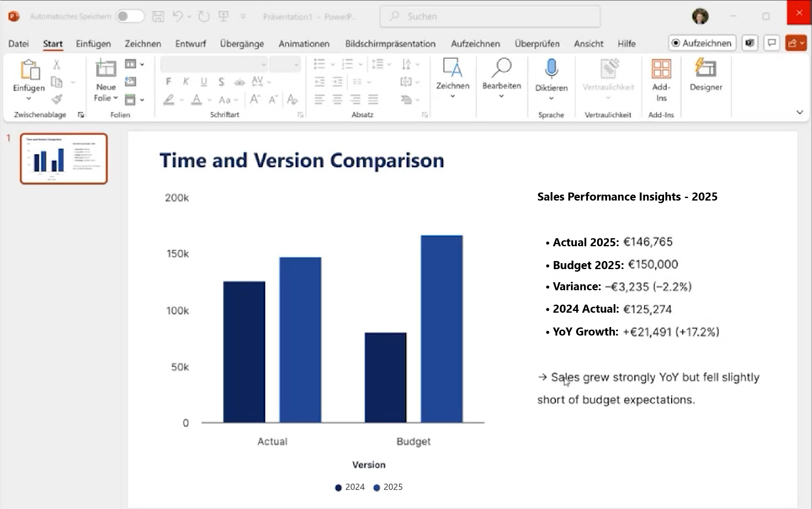Select slide 1 thumbnail in the panel
Image resolution: width=812 pixels, height=509 pixels.
(x=64, y=158)
